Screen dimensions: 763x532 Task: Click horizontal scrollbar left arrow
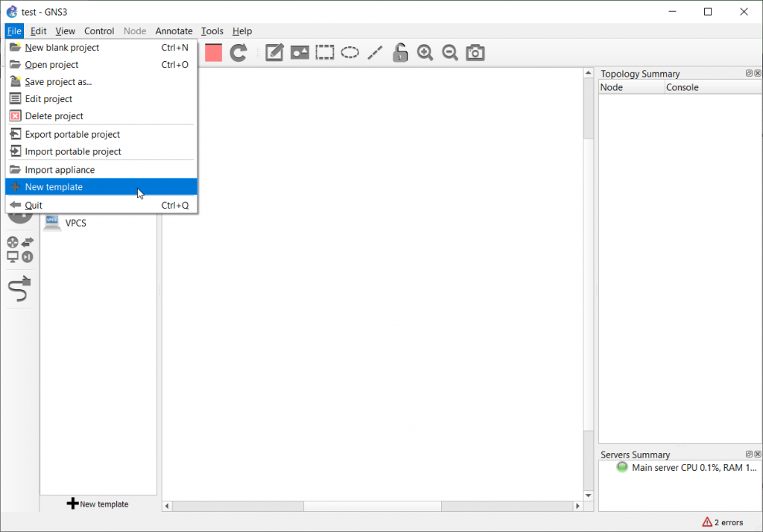tap(167, 506)
